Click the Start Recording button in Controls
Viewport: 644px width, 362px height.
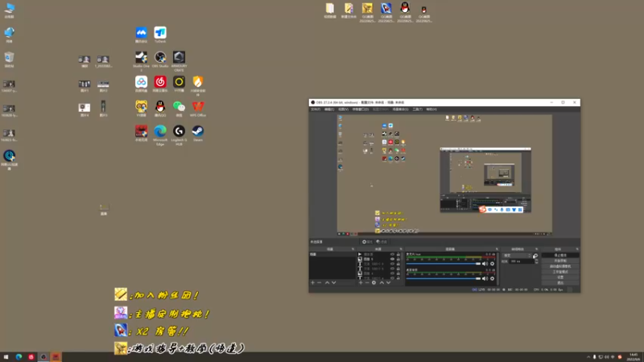(560, 261)
